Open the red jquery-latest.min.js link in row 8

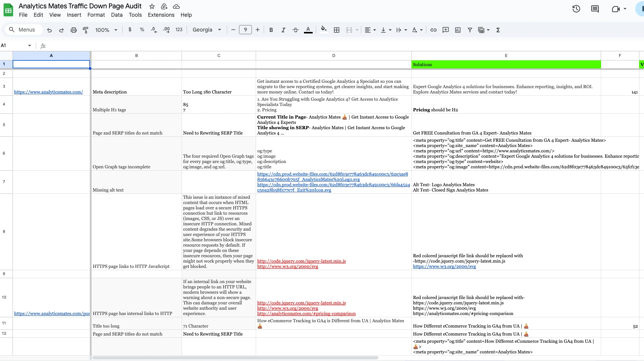pos(301,261)
